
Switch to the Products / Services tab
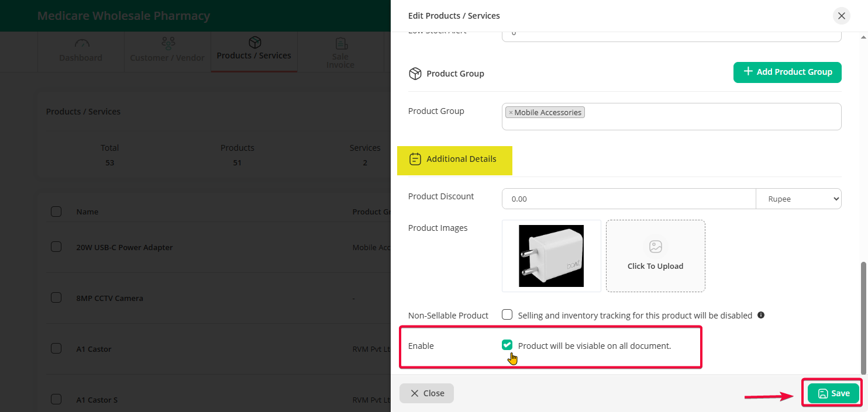(254, 56)
